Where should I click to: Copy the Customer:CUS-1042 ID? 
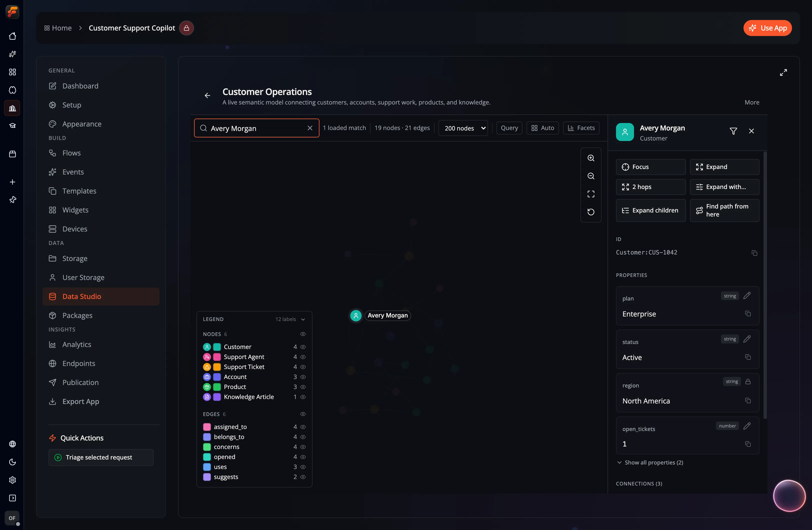point(754,253)
